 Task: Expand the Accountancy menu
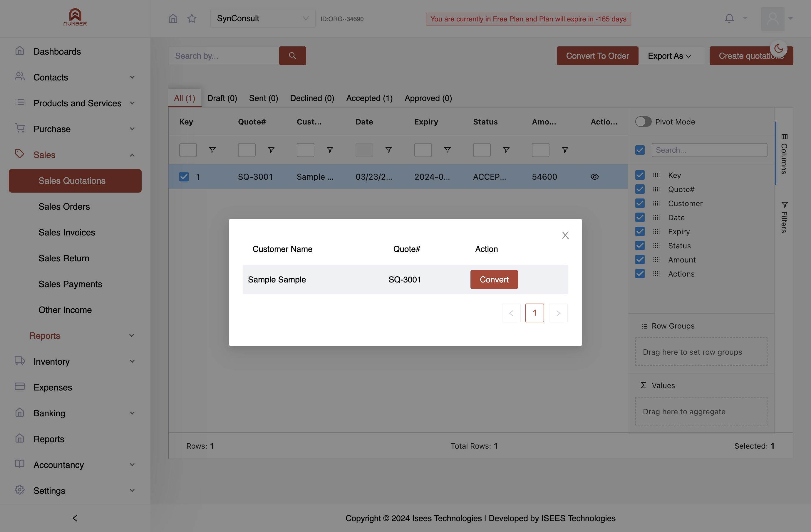(x=75, y=465)
